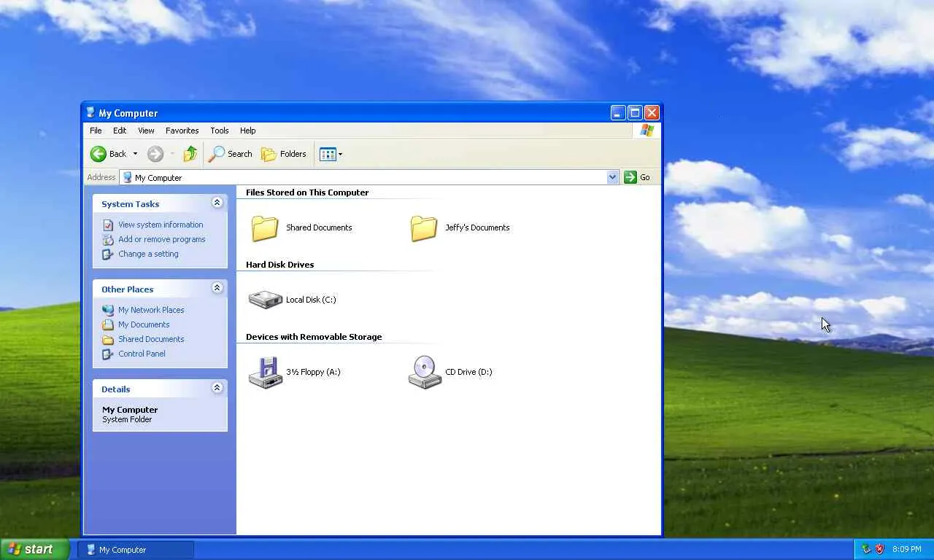This screenshot has height=560, width=934.
Task: Click the Add or remove programs link
Action: click(162, 239)
